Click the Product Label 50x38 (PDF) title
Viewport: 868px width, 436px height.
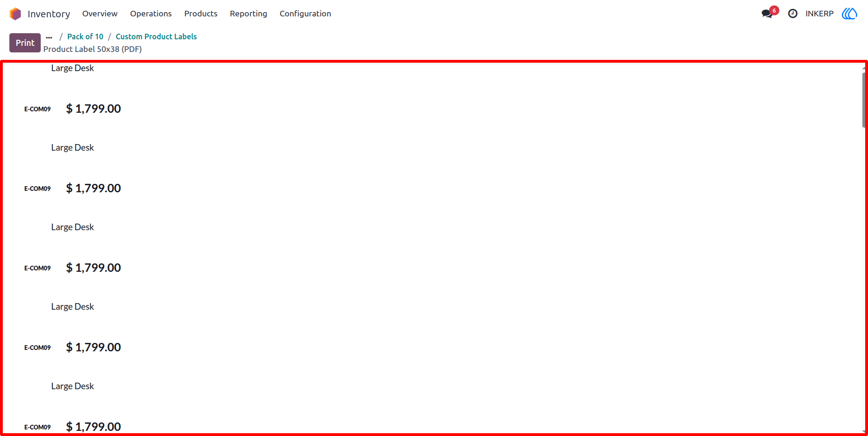click(93, 49)
